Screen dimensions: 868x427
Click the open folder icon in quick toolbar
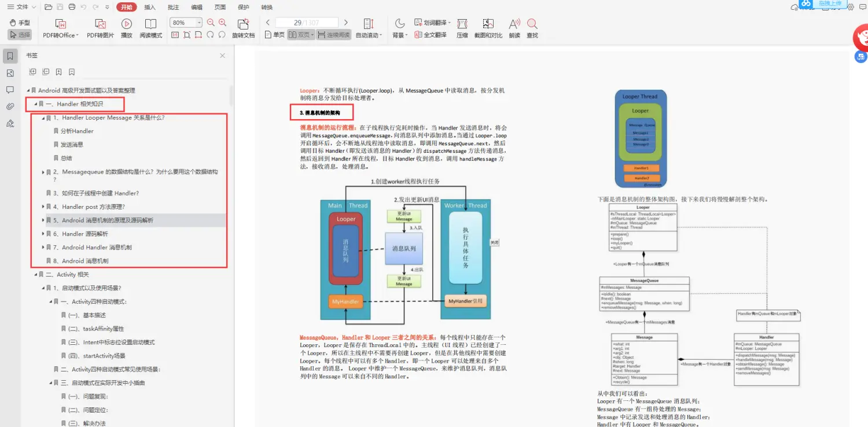pos(49,7)
